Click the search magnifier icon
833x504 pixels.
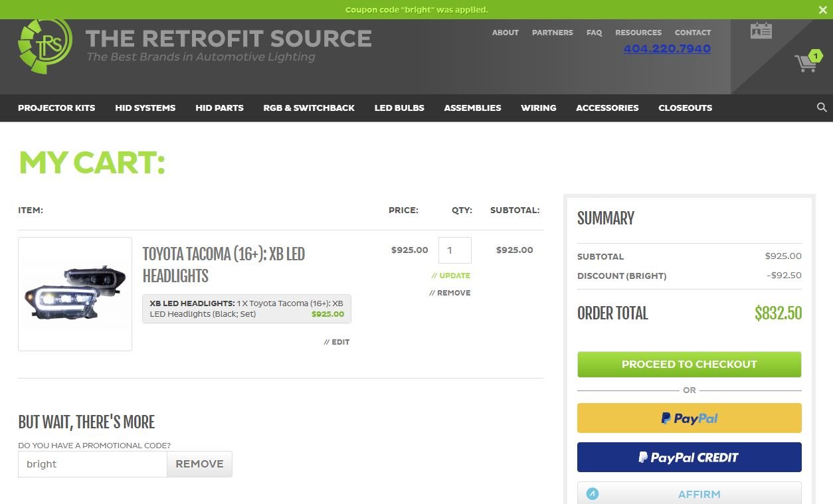click(x=822, y=108)
